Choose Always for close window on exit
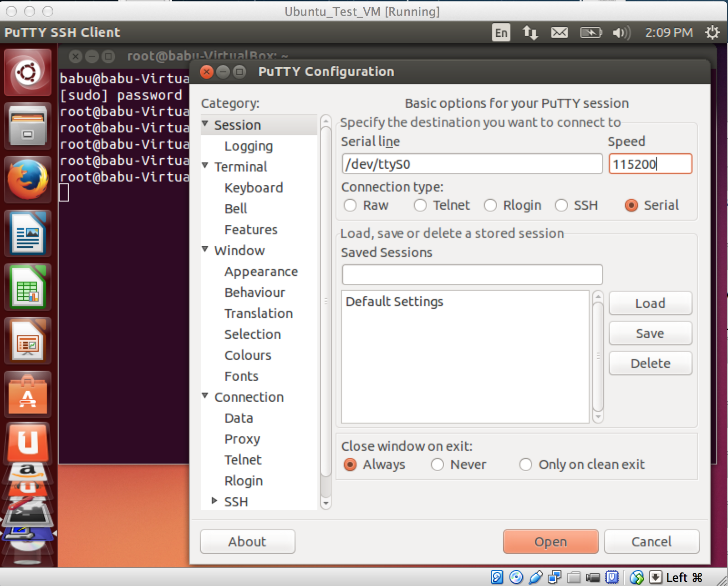Image resolution: width=728 pixels, height=586 pixels. (x=350, y=465)
